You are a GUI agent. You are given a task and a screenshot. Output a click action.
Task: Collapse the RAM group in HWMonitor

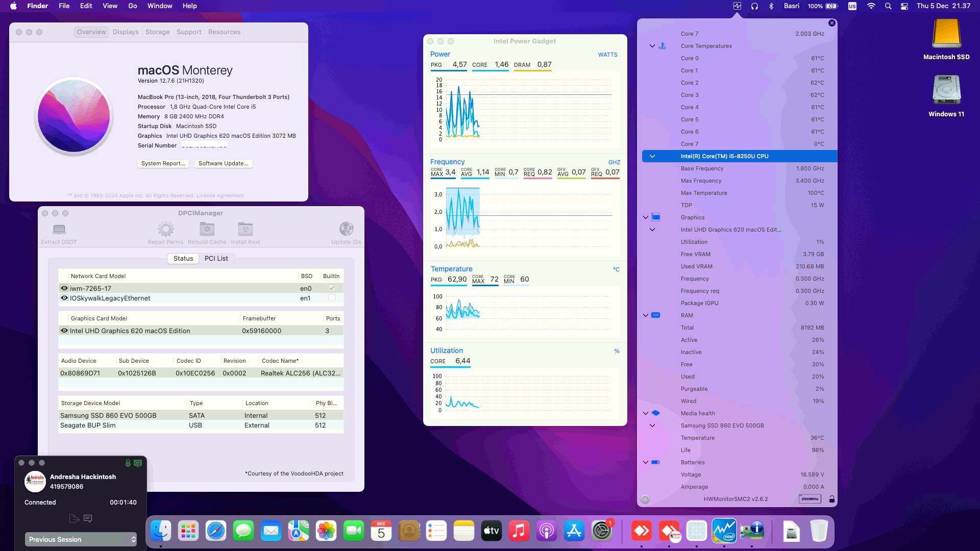click(x=645, y=315)
